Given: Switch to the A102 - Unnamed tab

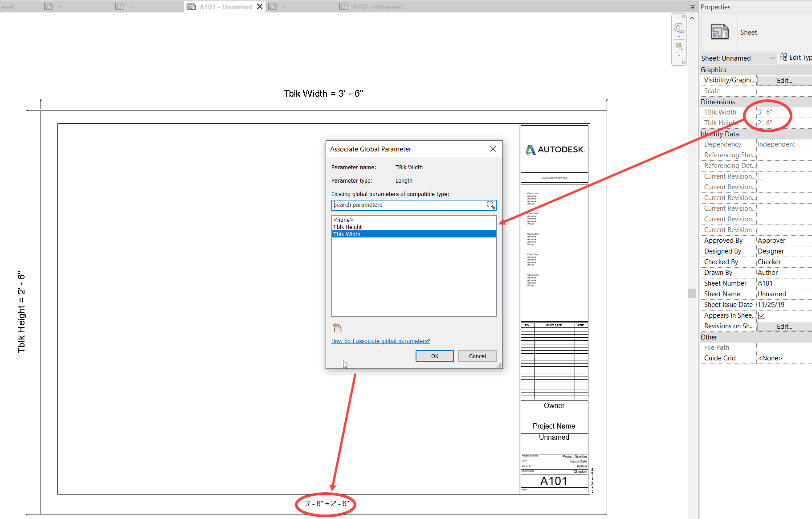Looking at the screenshot, I should coord(376,7).
